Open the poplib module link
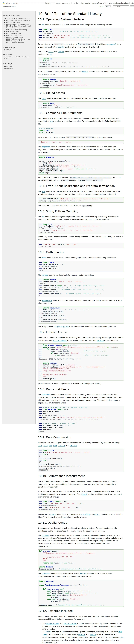 (93, 634)
